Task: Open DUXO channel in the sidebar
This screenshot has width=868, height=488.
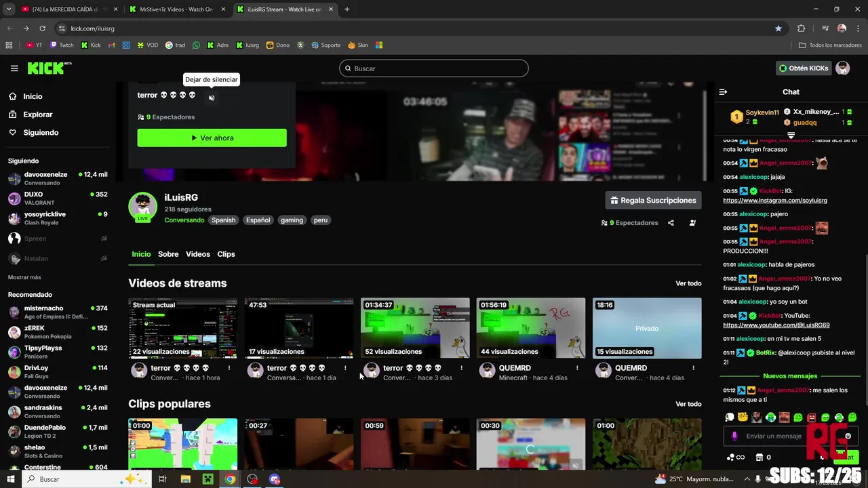Action: coord(58,199)
